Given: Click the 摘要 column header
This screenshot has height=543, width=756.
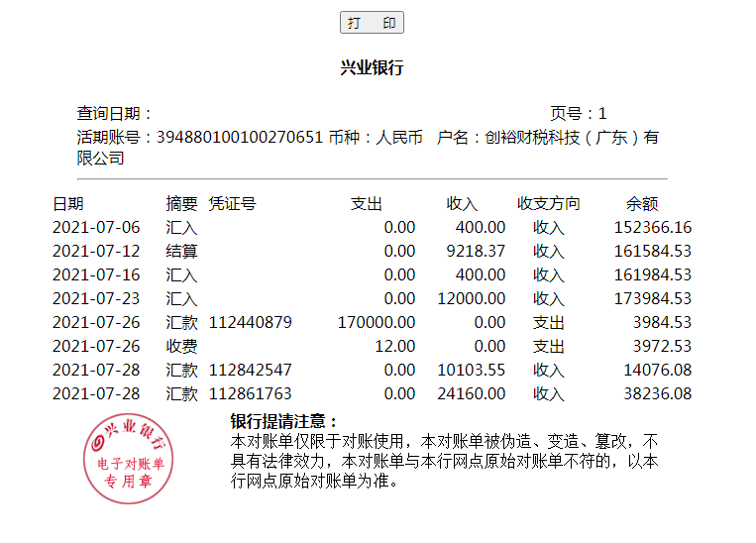Looking at the screenshot, I should [x=181, y=204].
